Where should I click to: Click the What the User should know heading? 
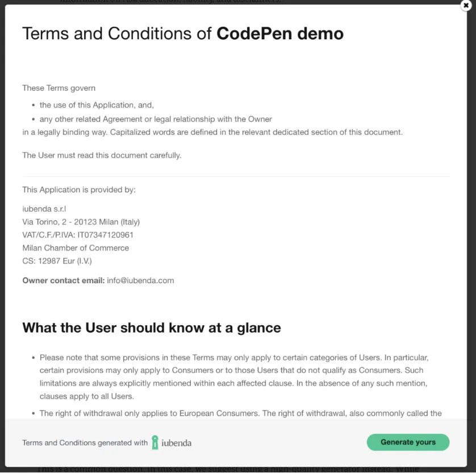(x=152, y=327)
